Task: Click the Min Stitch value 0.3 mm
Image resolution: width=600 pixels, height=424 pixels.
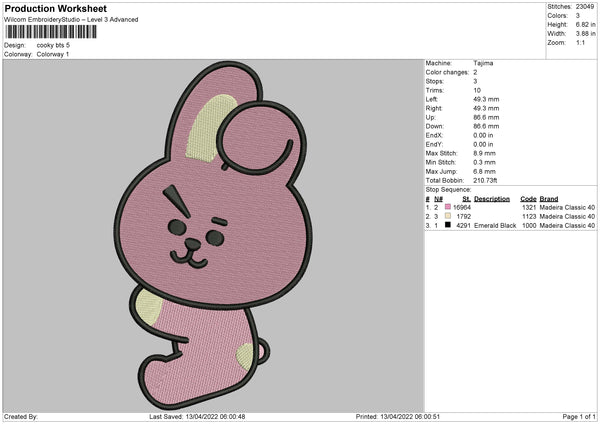Action: [x=484, y=162]
